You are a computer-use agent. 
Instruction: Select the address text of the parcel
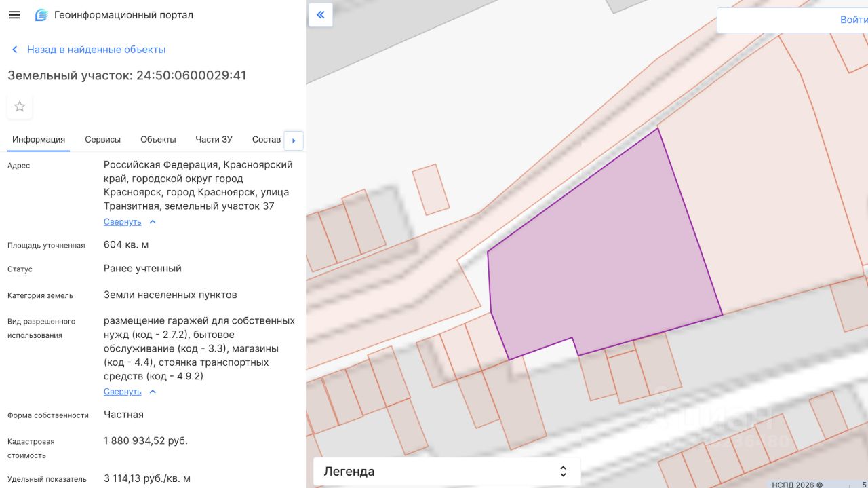[x=198, y=185]
